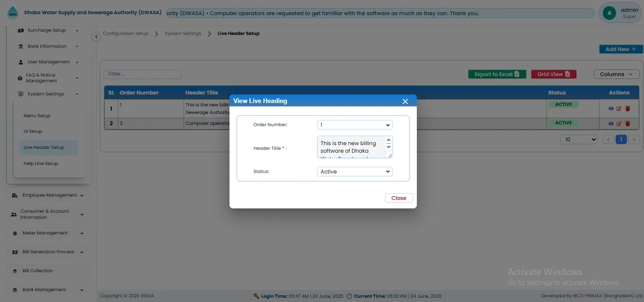Open the page size dropdown showing 10
This screenshot has width=644, height=302.
tap(579, 139)
